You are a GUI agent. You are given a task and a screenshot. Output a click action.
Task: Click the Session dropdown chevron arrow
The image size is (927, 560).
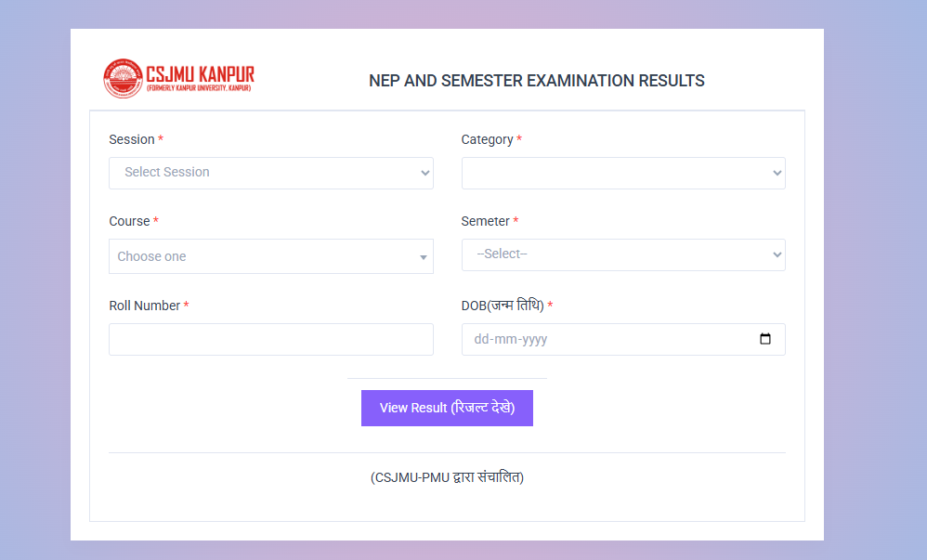[x=424, y=173]
